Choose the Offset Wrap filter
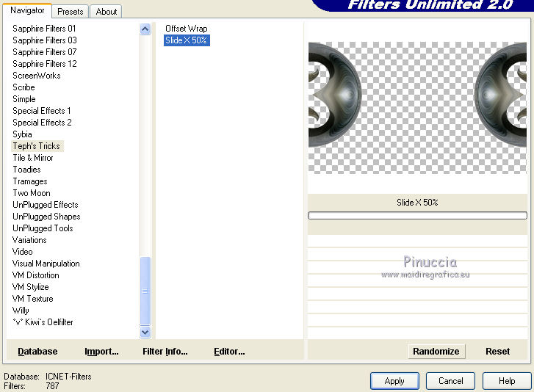Viewport: 534px width, 392px height. coord(186,29)
